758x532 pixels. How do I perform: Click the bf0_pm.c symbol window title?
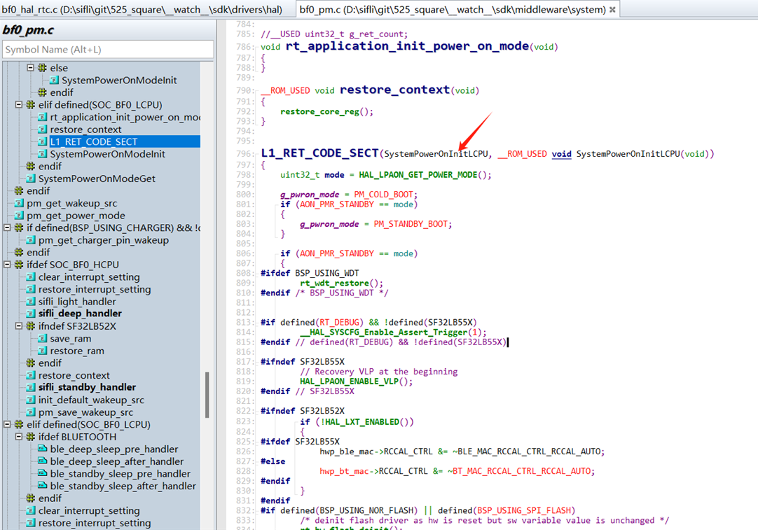28,30
